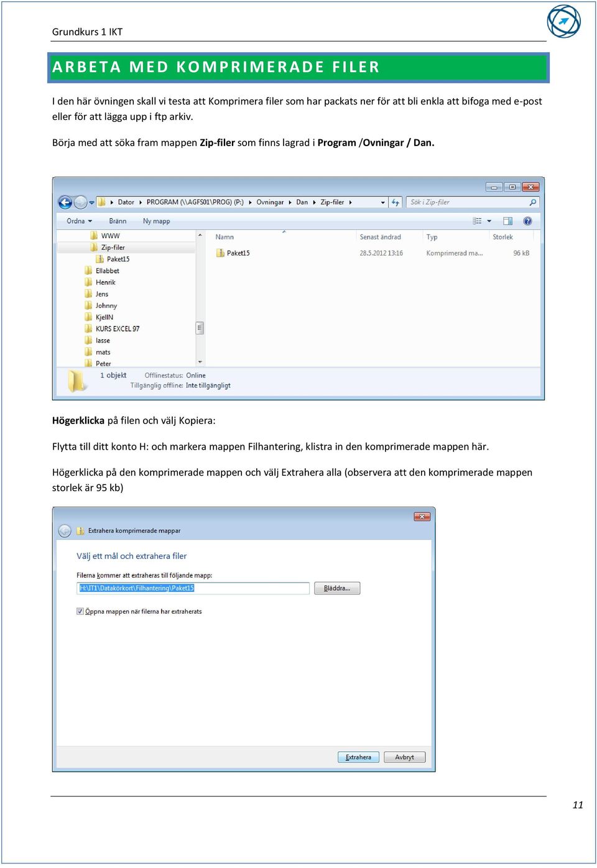The image size is (597, 868).
Task: Click the WWW folder icon in tree
Action: coord(94,236)
